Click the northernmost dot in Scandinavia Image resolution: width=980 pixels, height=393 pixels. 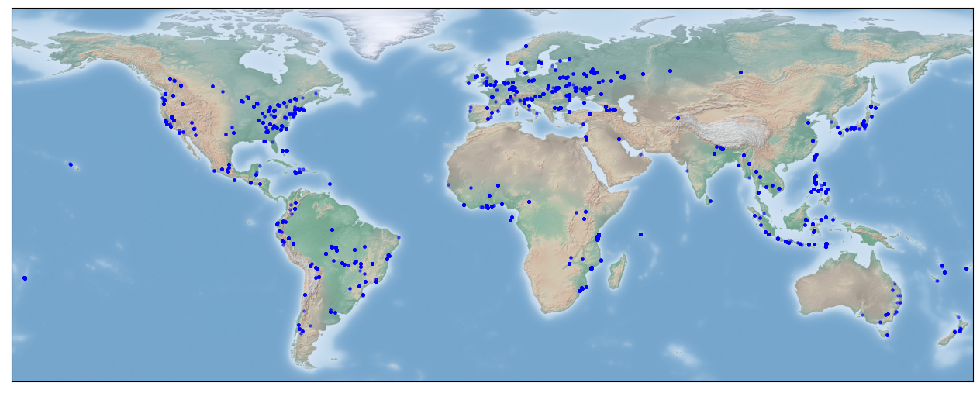tap(526, 46)
